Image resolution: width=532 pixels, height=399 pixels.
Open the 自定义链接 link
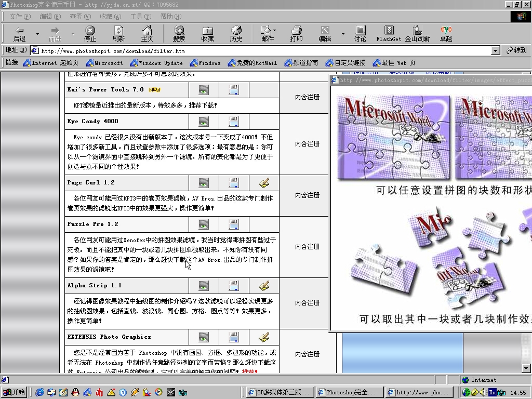pos(345,63)
